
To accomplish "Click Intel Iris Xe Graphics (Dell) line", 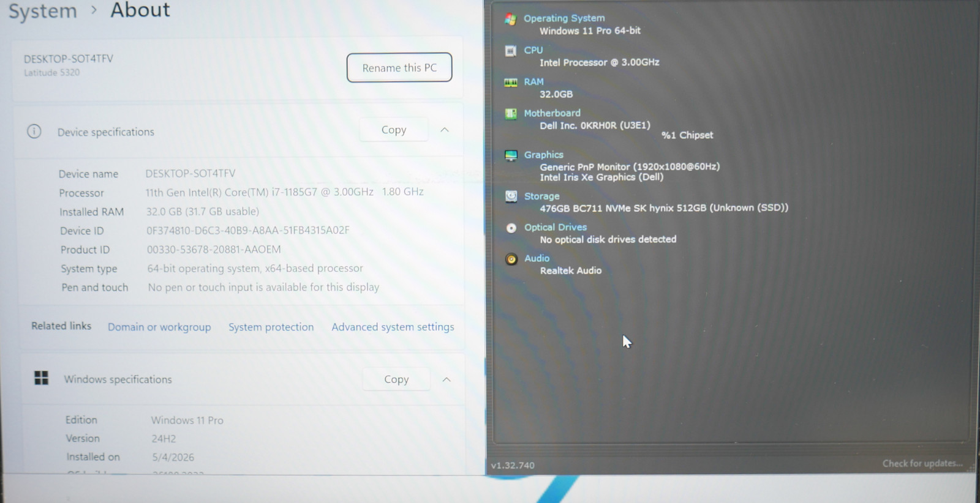I will [601, 177].
